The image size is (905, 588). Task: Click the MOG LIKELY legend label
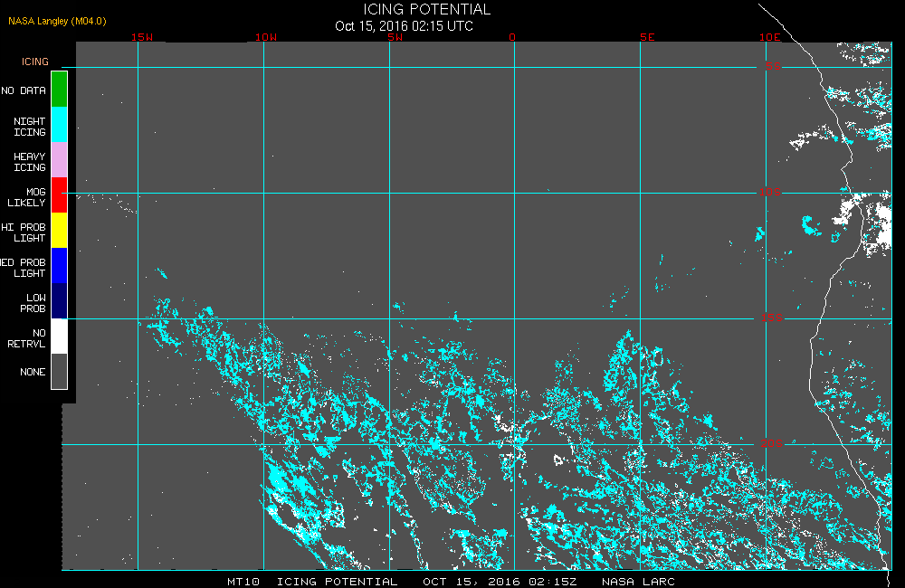coord(26,197)
